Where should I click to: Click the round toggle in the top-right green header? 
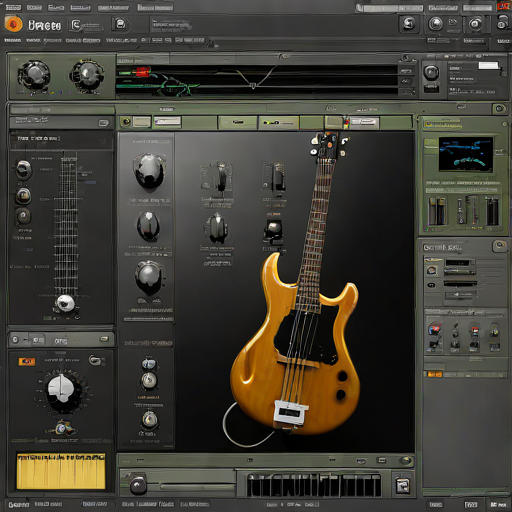point(499,108)
